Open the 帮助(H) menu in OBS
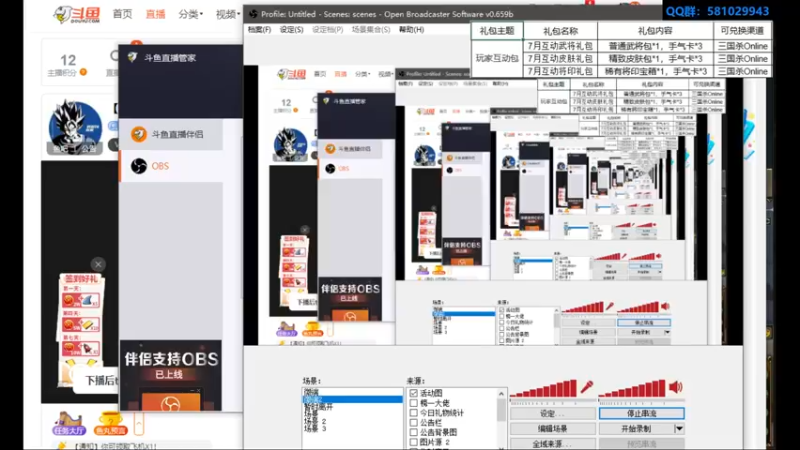 click(x=412, y=30)
